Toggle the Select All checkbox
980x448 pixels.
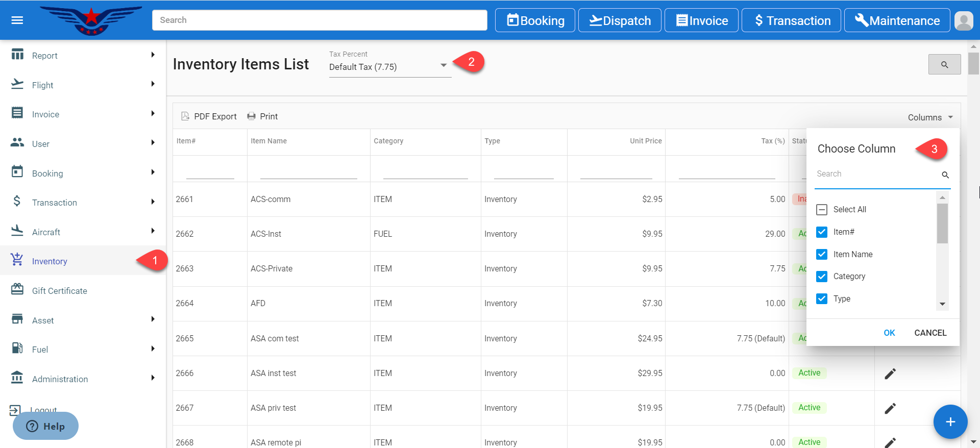[x=822, y=210]
